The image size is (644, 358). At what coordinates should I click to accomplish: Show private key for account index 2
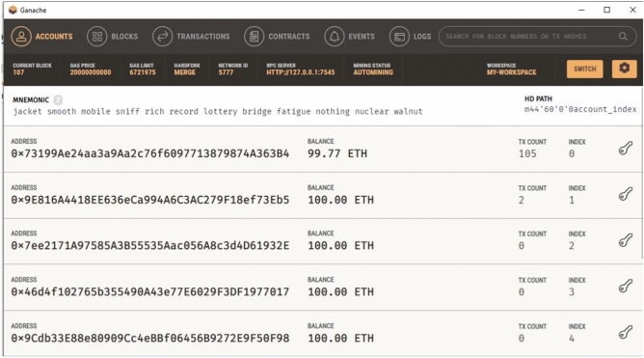tap(626, 240)
